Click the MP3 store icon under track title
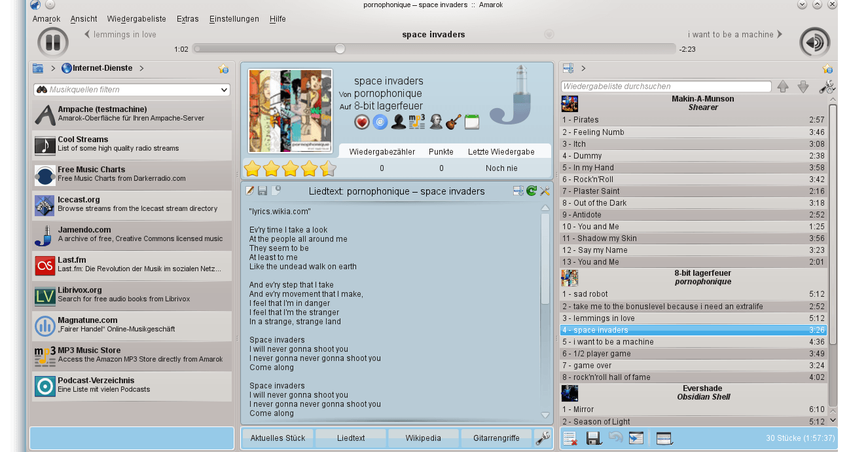This screenshot has height=452, width=868. pos(417,122)
